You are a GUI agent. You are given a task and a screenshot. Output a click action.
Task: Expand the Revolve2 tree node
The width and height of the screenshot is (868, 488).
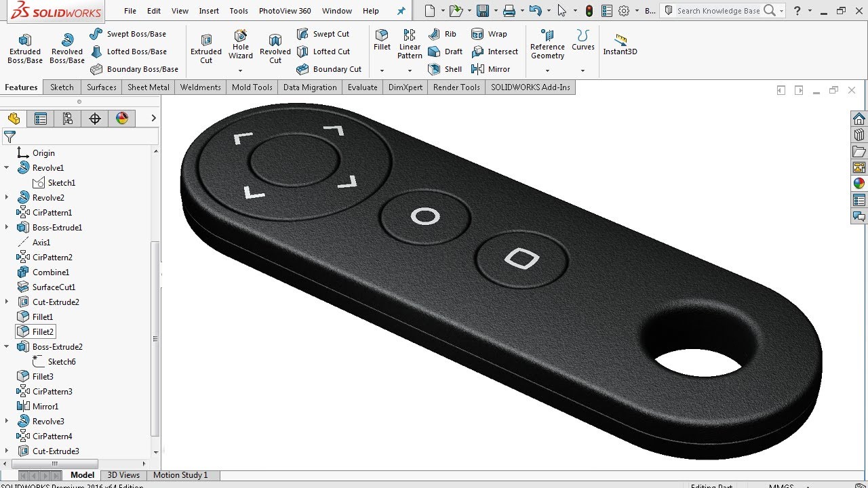(x=7, y=197)
